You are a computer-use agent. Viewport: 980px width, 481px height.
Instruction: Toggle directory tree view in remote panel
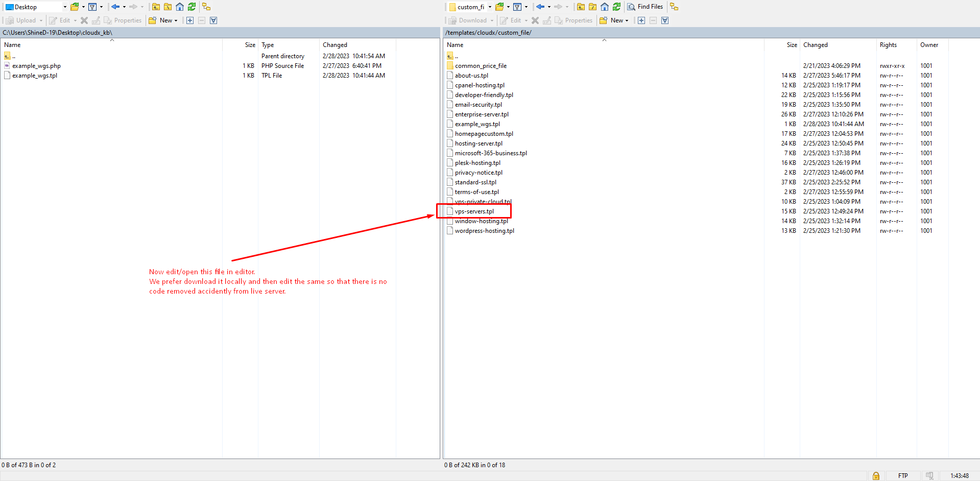click(674, 7)
